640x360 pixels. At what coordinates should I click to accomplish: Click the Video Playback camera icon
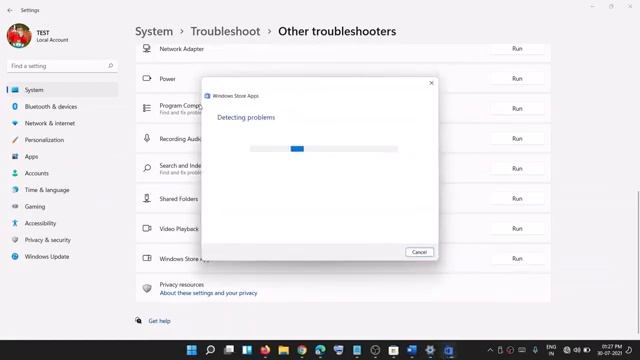147,229
